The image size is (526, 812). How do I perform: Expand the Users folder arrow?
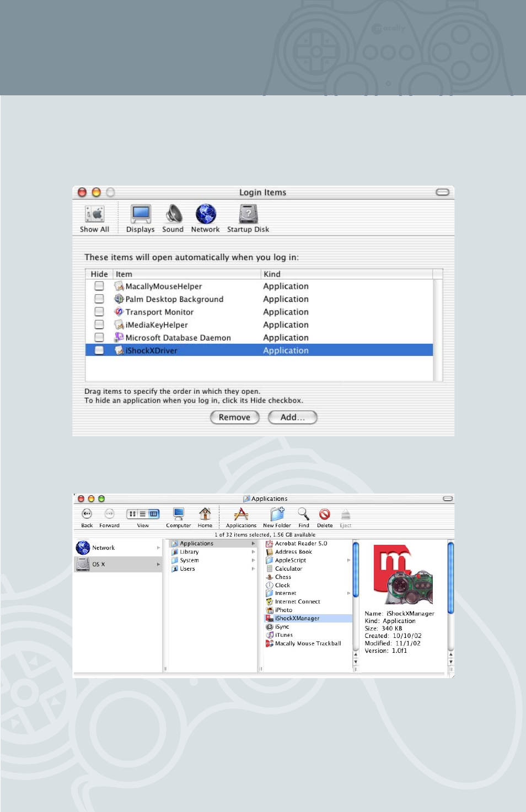(253, 569)
